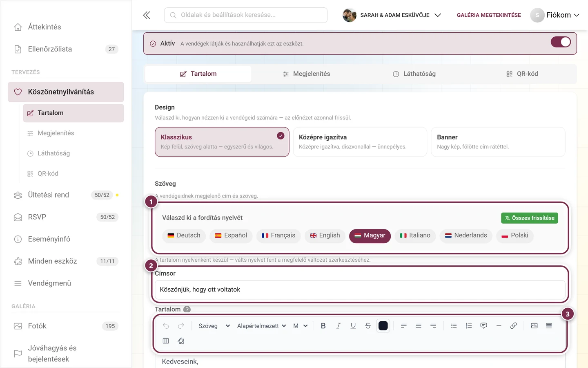Screen dimensions: 588x368
Task: Open the dark text color swatch
Action: [383, 326]
